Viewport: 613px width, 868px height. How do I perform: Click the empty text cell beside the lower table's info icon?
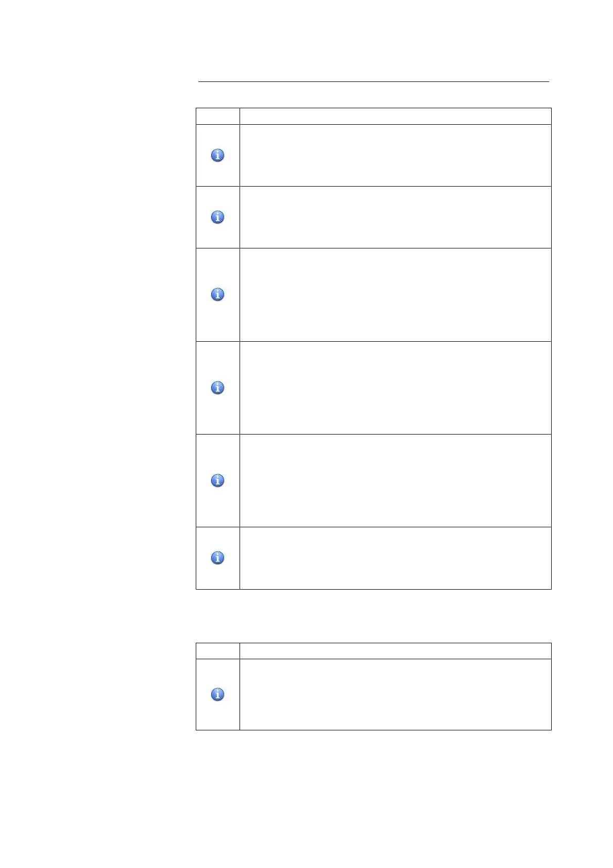(x=395, y=694)
